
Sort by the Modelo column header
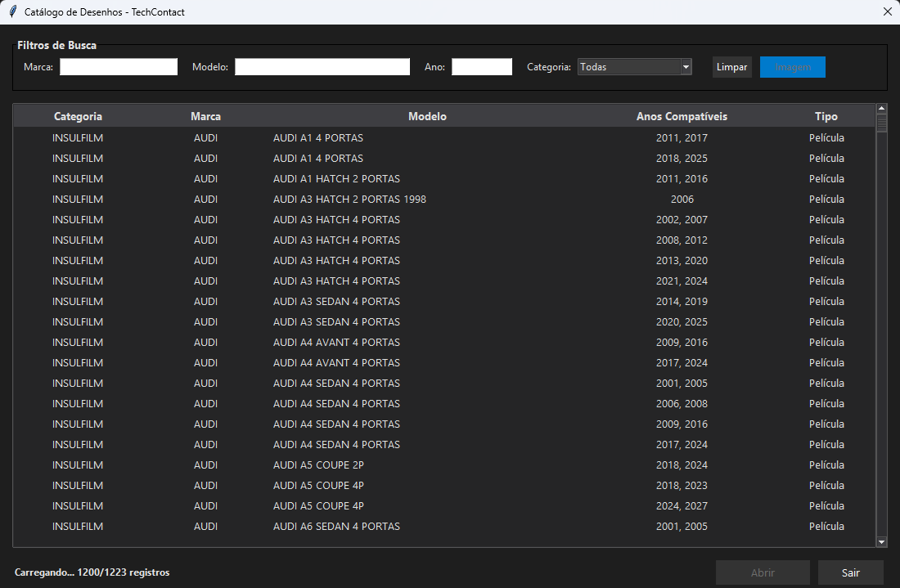click(x=427, y=116)
